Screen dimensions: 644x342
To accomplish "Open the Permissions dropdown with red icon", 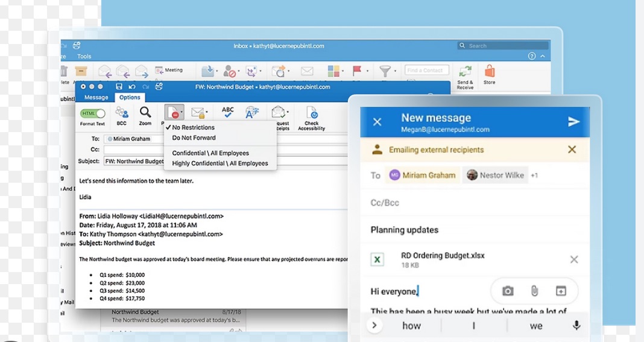I will tap(174, 112).
